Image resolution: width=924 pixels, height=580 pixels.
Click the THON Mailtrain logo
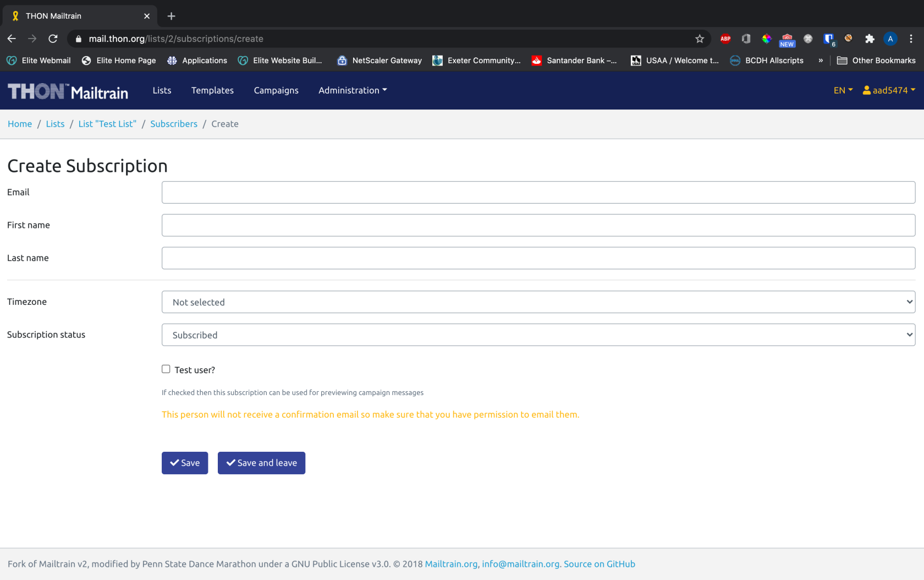coord(68,91)
